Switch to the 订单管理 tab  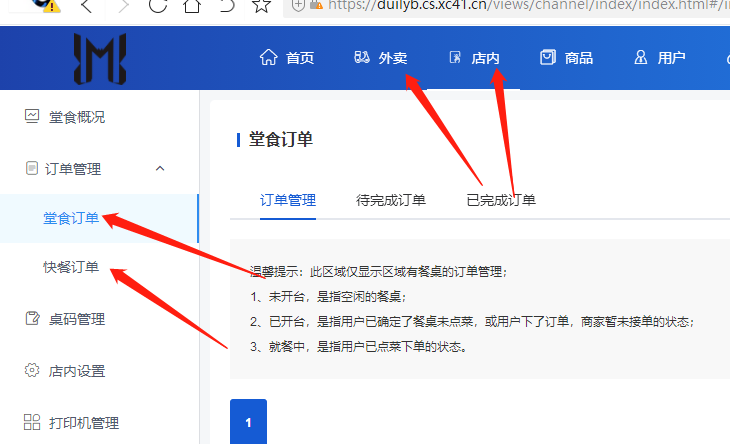pyautogui.click(x=288, y=200)
